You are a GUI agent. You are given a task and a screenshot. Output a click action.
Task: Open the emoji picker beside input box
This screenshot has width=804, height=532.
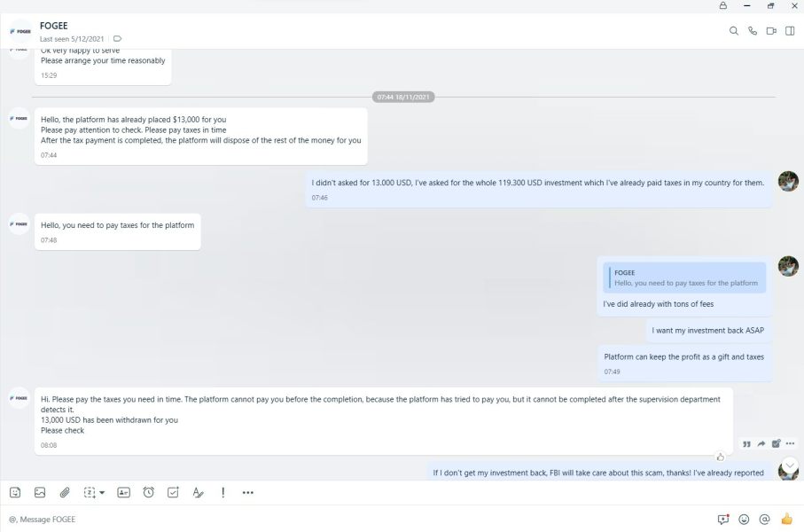[744, 519]
